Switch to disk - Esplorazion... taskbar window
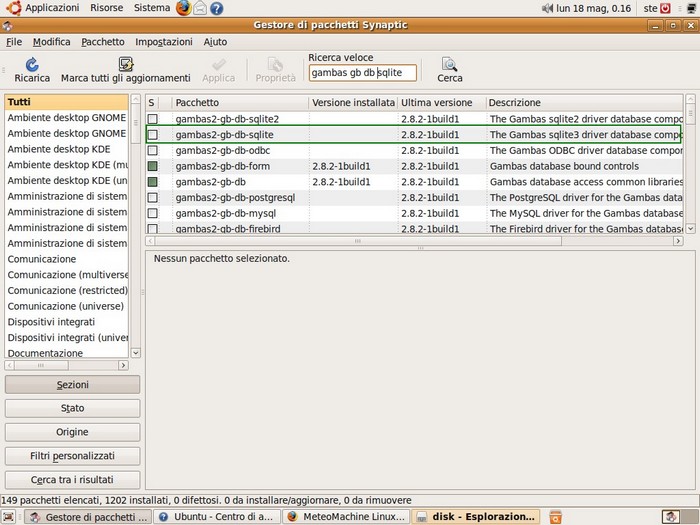 [x=475, y=517]
